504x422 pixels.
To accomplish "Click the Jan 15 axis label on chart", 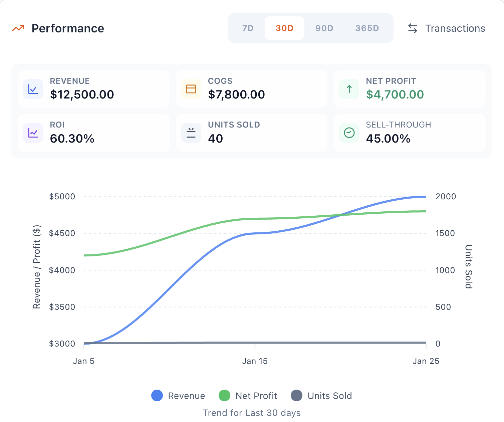I will pyautogui.click(x=255, y=361).
